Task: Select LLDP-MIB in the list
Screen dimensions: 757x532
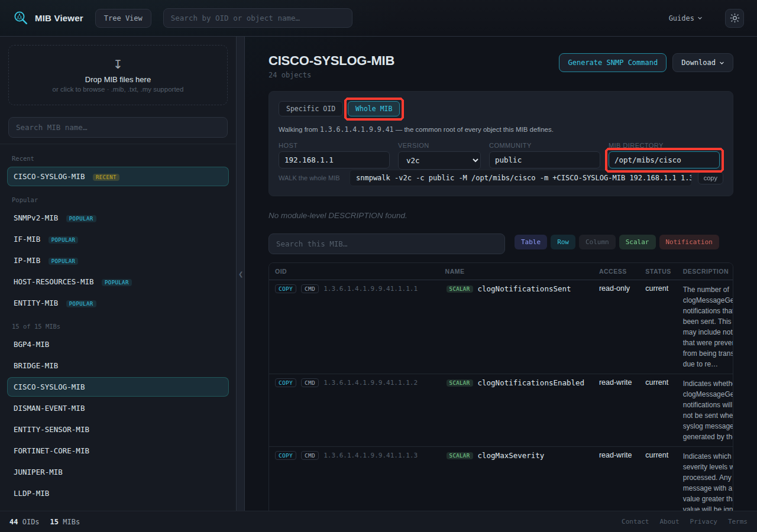Action: pyautogui.click(x=118, y=494)
